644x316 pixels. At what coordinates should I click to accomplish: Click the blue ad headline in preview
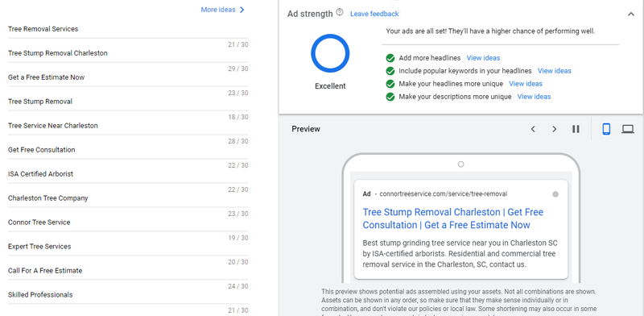tap(452, 218)
